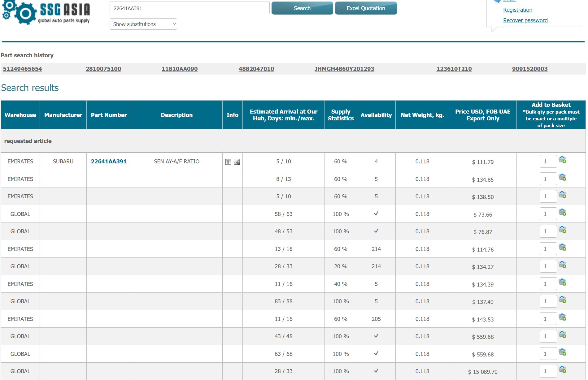The height and width of the screenshot is (380, 588).
Task: Add the $15 089.70 item to basket
Action: [x=562, y=370]
